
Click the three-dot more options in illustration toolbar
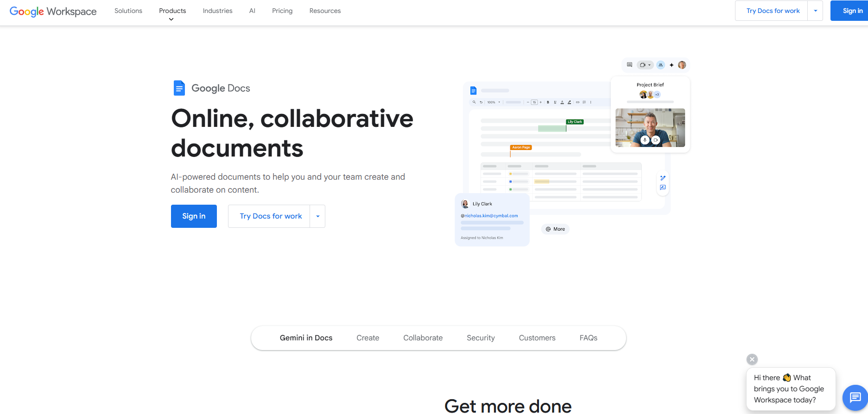590,102
